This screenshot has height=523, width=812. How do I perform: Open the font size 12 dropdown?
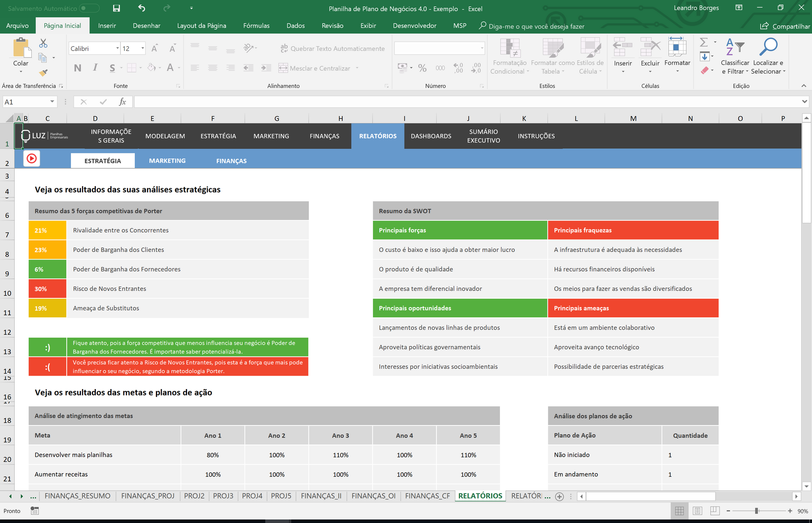pyautogui.click(x=143, y=48)
